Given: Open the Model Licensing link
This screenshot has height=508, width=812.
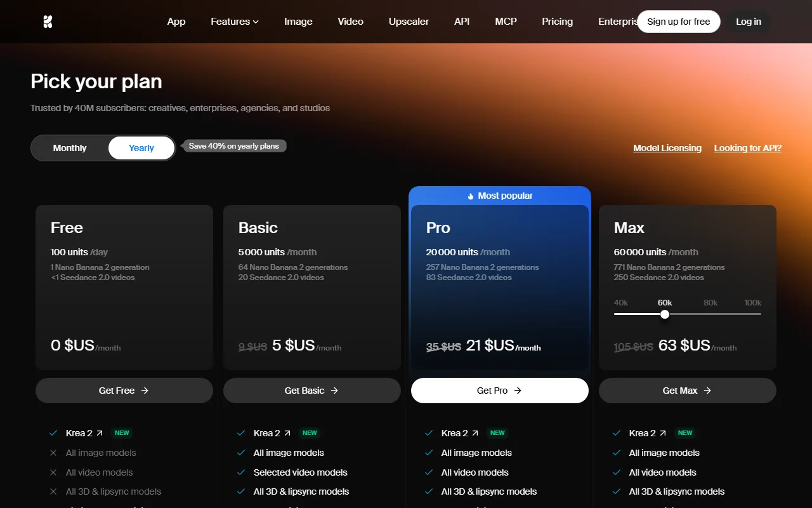Looking at the screenshot, I should (x=667, y=148).
